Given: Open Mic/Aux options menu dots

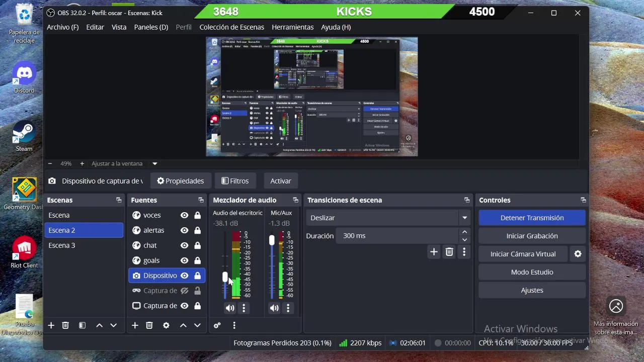Looking at the screenshot, I should (x=288, y=308).
